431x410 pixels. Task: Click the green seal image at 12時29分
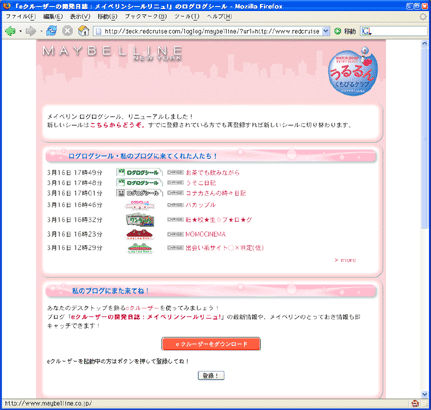click(x=140, y=248)
